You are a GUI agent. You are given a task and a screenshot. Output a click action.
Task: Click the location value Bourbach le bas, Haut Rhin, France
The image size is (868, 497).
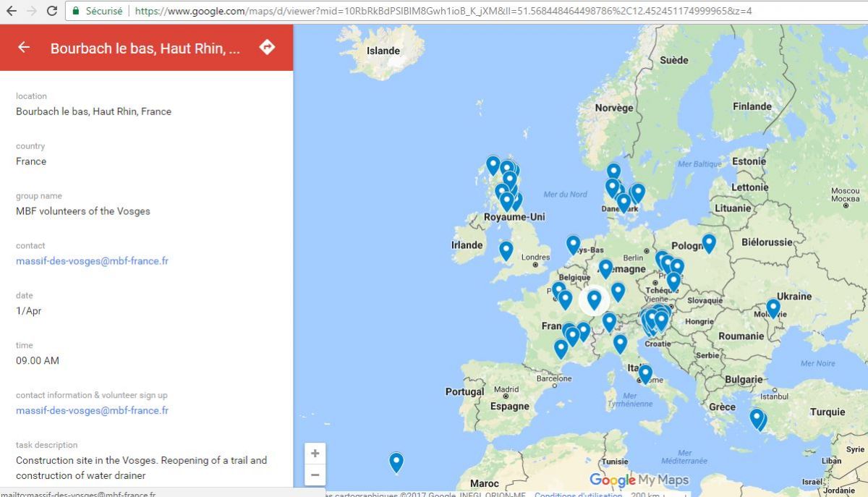tap(93, 111)
